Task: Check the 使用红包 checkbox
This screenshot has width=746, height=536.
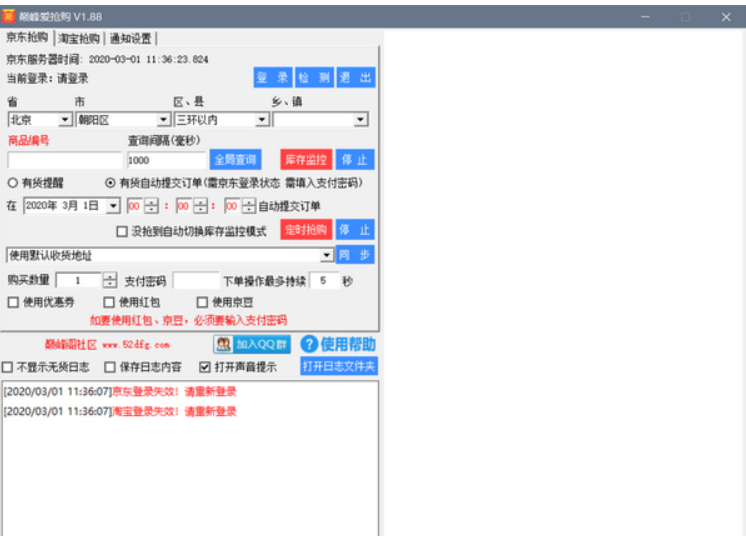Action: [x=109, y=302]
